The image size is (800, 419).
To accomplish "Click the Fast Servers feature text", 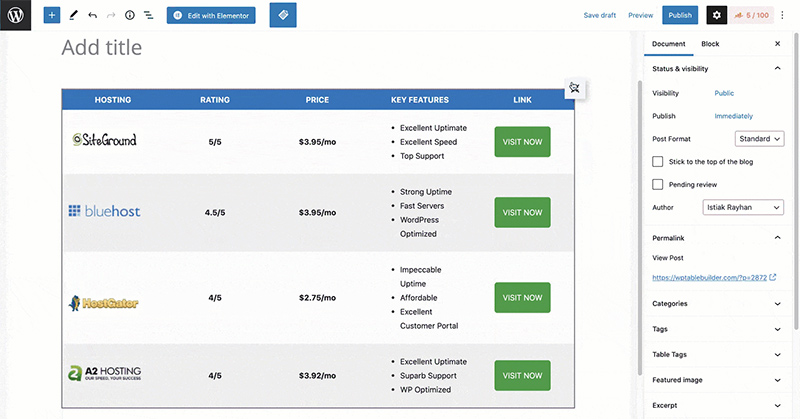I will (422, 206).
